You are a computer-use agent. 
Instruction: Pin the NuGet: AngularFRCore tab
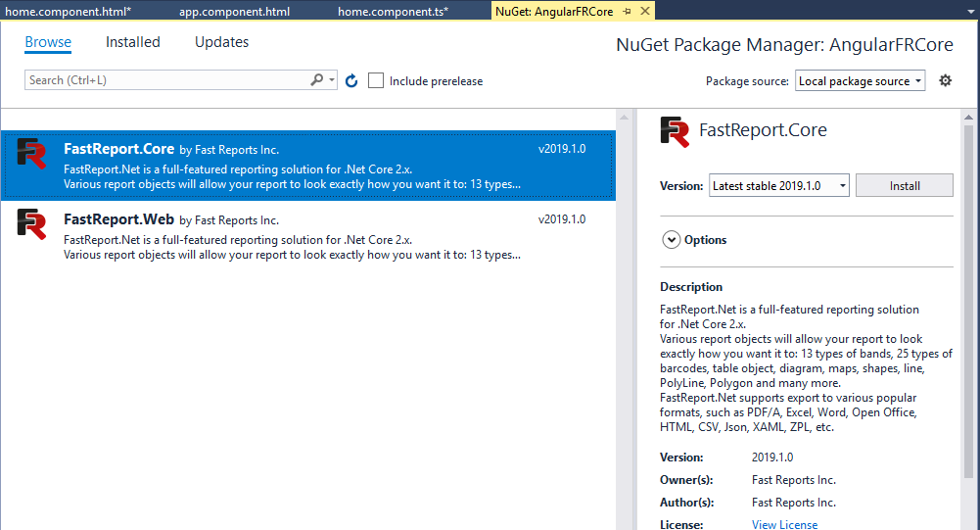click(627, 11)
